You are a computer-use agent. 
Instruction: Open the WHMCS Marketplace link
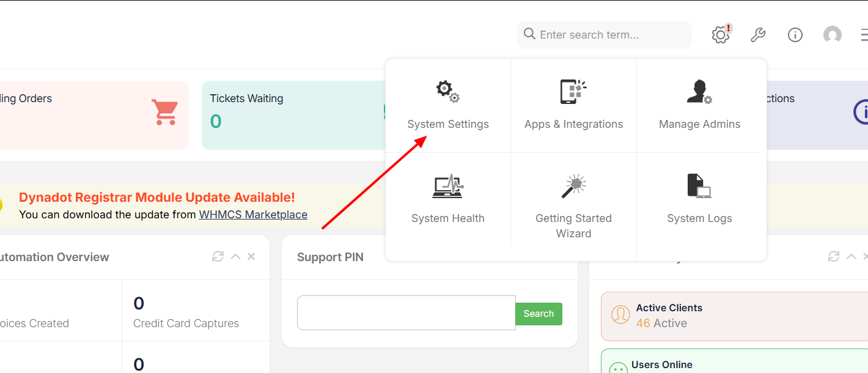coord(253,215)
